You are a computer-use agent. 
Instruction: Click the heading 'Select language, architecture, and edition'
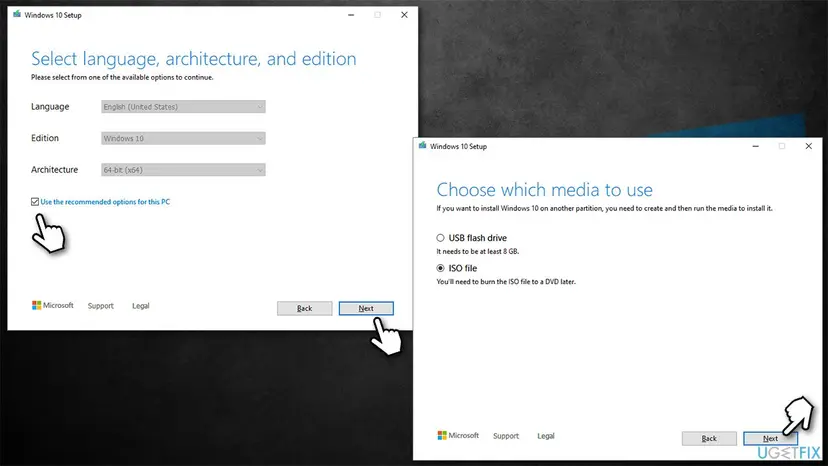(194, 59)
